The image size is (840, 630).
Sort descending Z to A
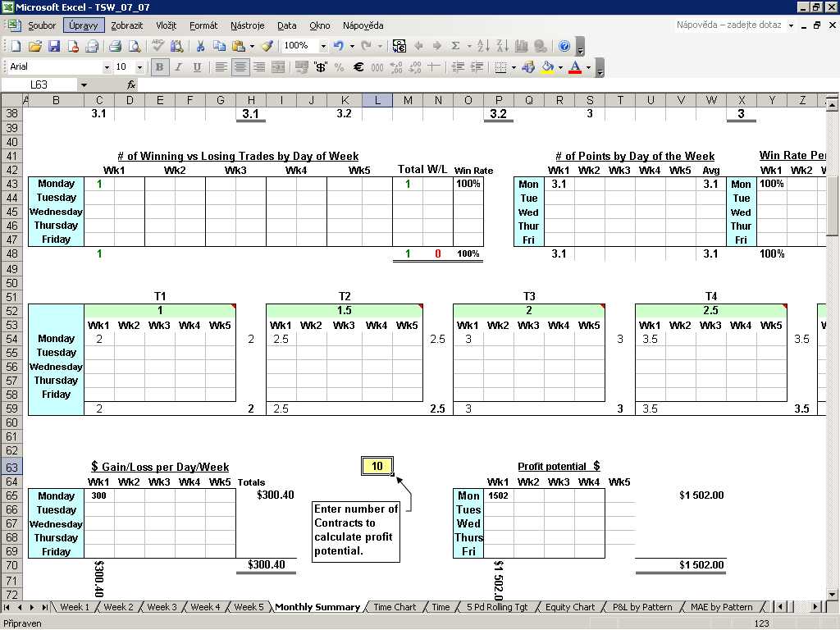(502, 46)
